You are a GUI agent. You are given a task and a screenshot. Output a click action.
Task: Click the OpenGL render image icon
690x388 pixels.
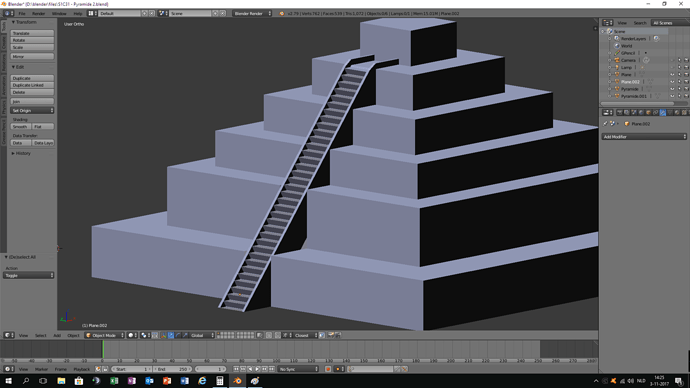pyautogui.click(x=331, y=335)
